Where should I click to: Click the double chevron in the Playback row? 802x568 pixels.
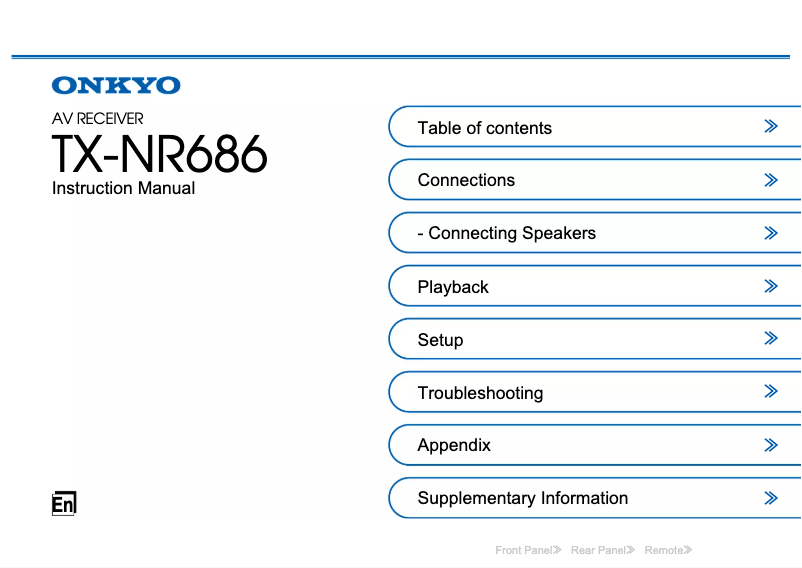pyautogui.click(x=770, y=286)
